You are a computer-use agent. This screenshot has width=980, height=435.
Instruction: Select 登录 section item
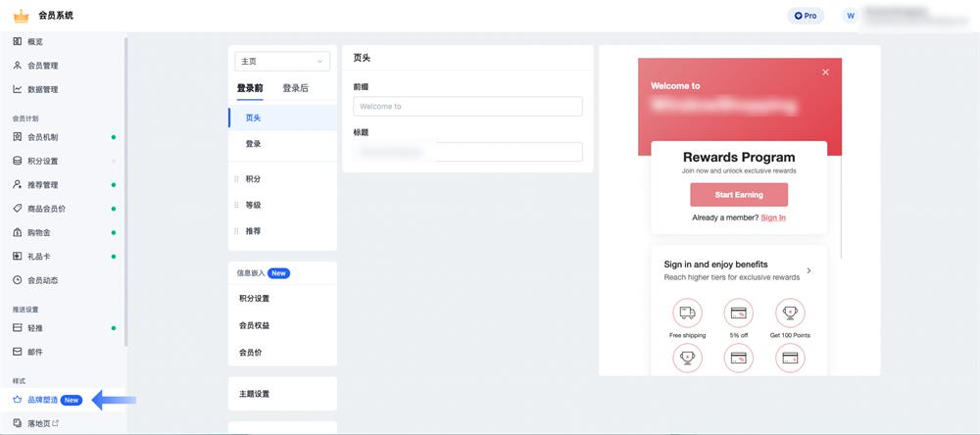[282, 144]
